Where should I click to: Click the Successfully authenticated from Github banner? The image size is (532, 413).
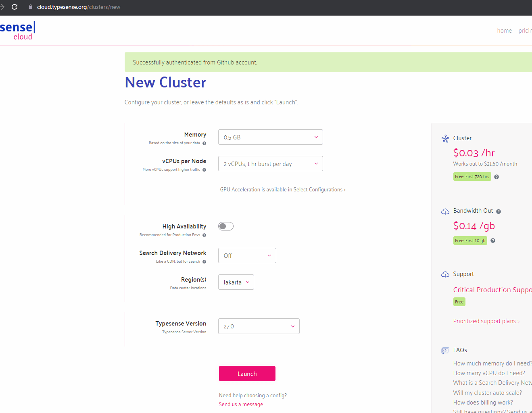[x=328, y=62]
